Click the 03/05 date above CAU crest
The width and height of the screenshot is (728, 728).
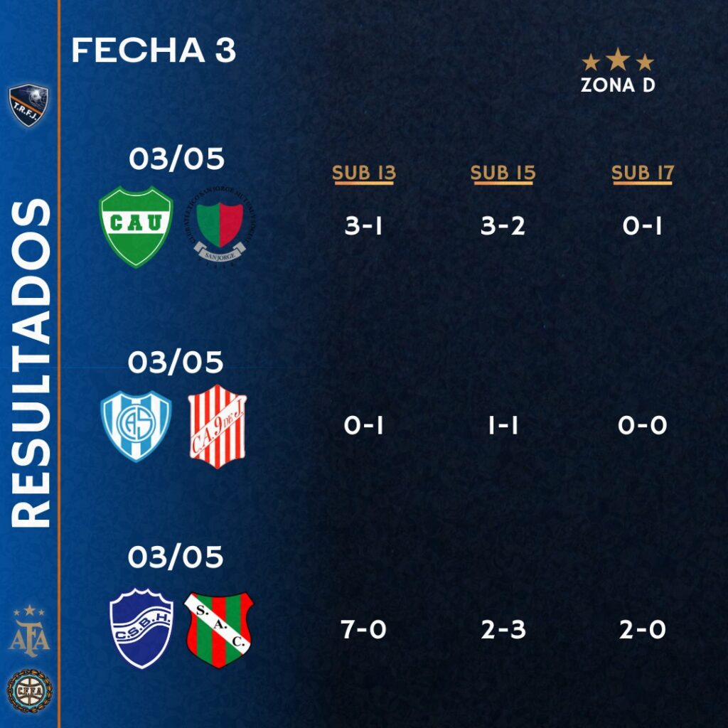(x=176, y=159)
